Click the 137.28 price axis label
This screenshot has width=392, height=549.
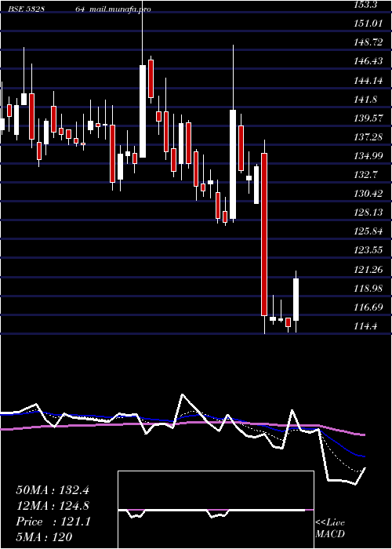(x=368, y=137)
